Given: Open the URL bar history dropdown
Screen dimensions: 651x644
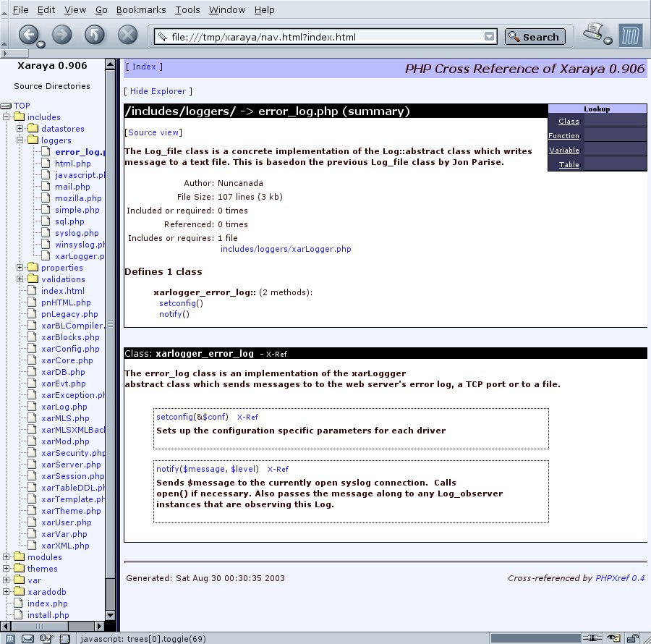Looking at the screenshot, I should pos(490,36).
